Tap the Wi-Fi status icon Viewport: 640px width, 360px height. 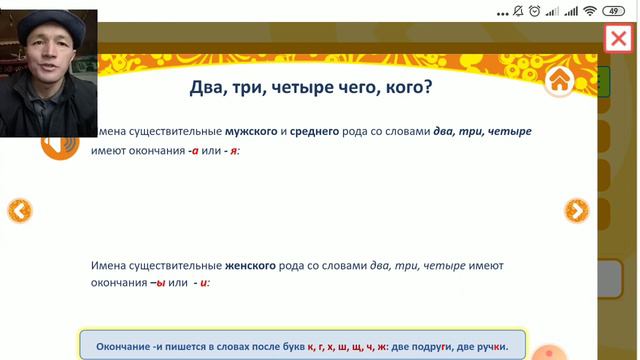[590, 11]
